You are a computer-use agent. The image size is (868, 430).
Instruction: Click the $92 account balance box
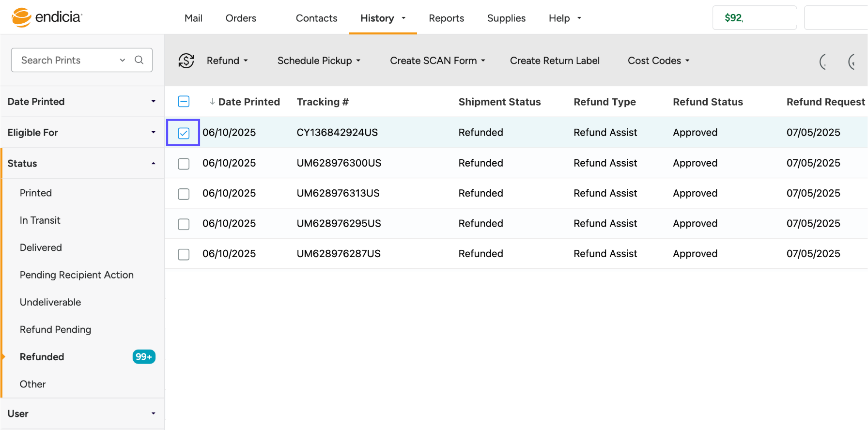[x=754, y=18]
